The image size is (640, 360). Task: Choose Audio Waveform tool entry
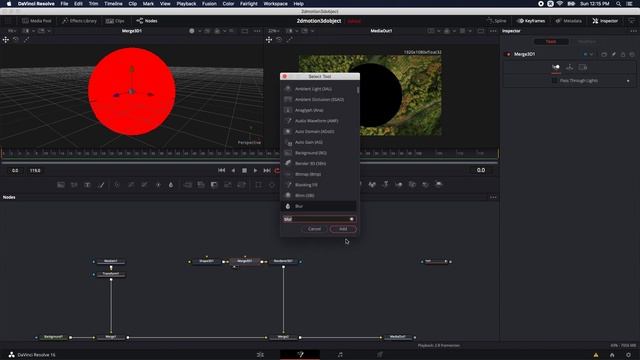tap(319, 121)
